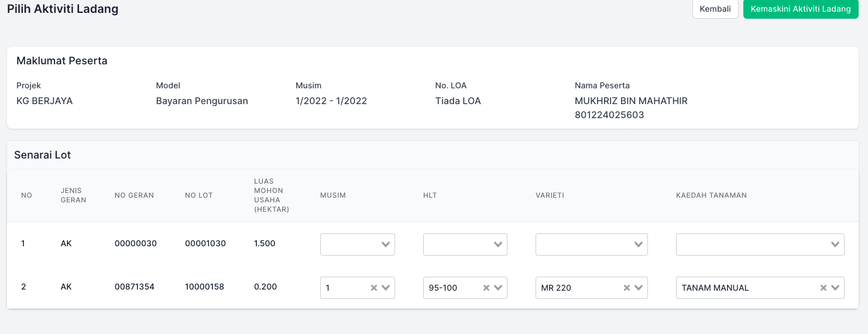Open HLT dropdown chevron in row 1

coord(498,245)
